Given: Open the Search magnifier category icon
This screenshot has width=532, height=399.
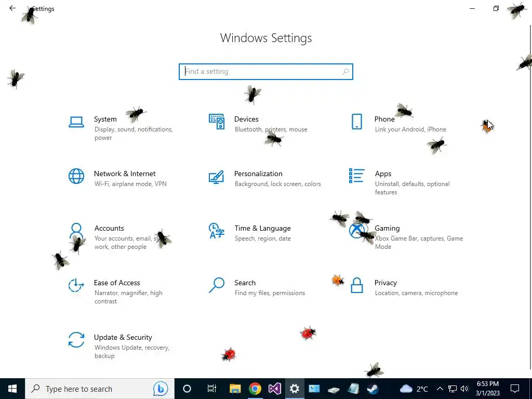Looking at the screenshot, I should pyautogui.click(x=217, y=285).
